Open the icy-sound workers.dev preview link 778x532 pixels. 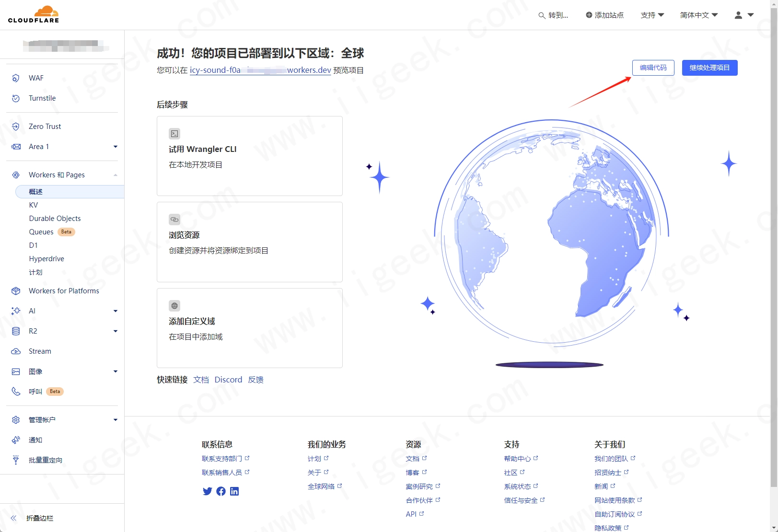[260, 70]
